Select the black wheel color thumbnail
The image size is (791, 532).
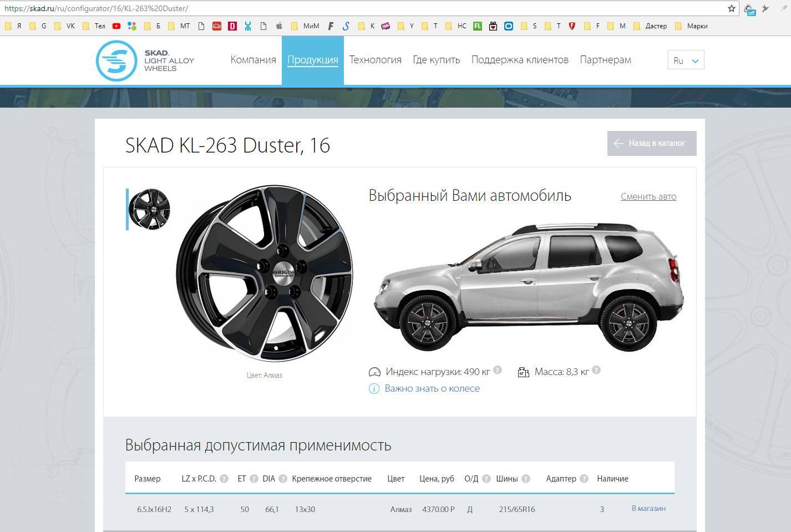click(x=149, y=209)
